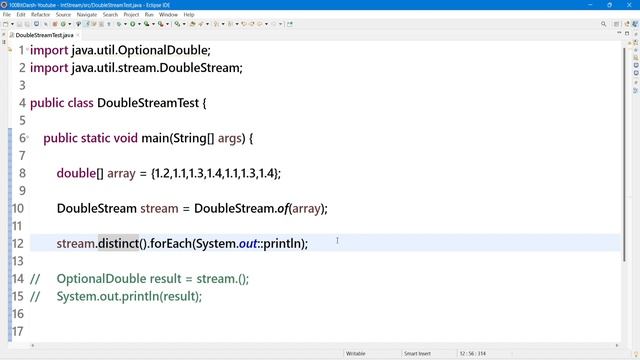This screenshot has height=360, width=640.
Task: Select the DoubleStreamTest.java editor tab
Action: coord(44,35)
